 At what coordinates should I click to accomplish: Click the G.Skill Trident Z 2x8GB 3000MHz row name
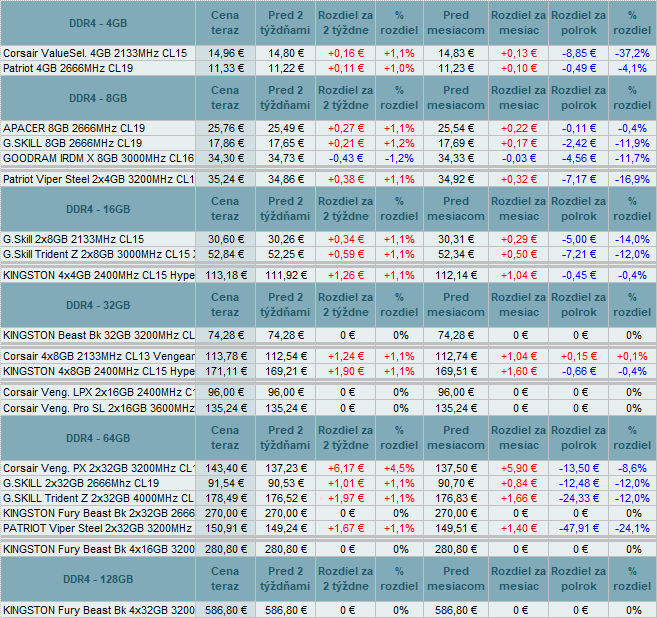[x=98, y=254]
